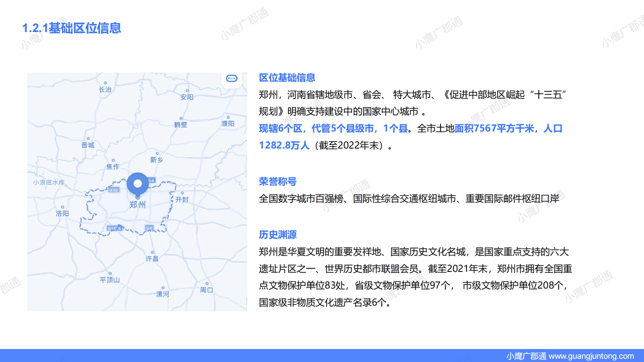Click the 长治 city label on the map
644x362 pixels.
(105, 89)
